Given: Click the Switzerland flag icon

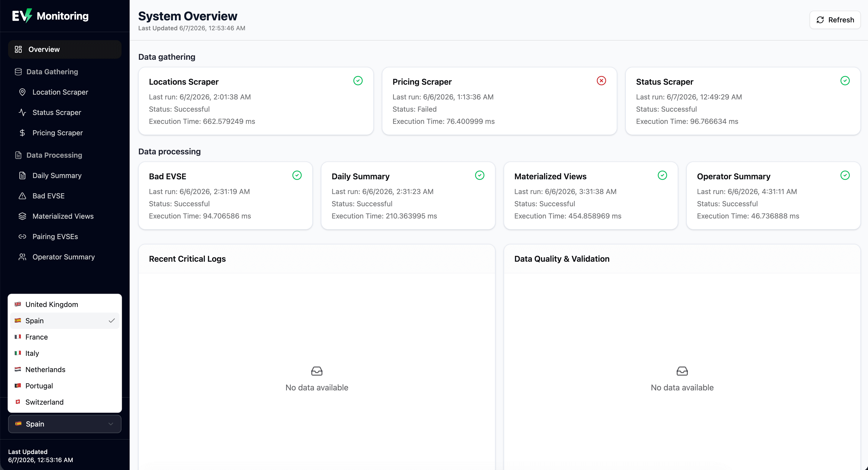Looking at the screenshot, I should pyautogui.click(x=18, y=402).
